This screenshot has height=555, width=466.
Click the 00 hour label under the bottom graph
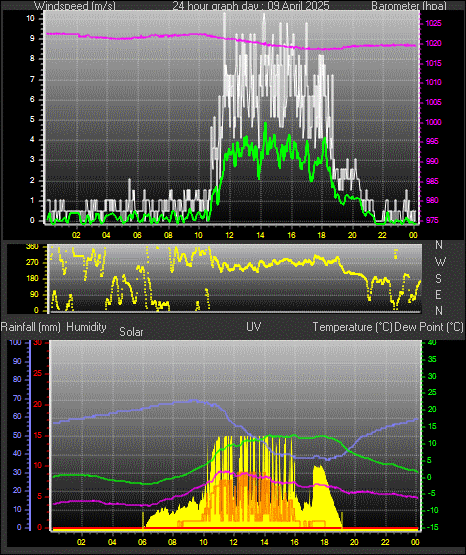click(x=415, y=542)
